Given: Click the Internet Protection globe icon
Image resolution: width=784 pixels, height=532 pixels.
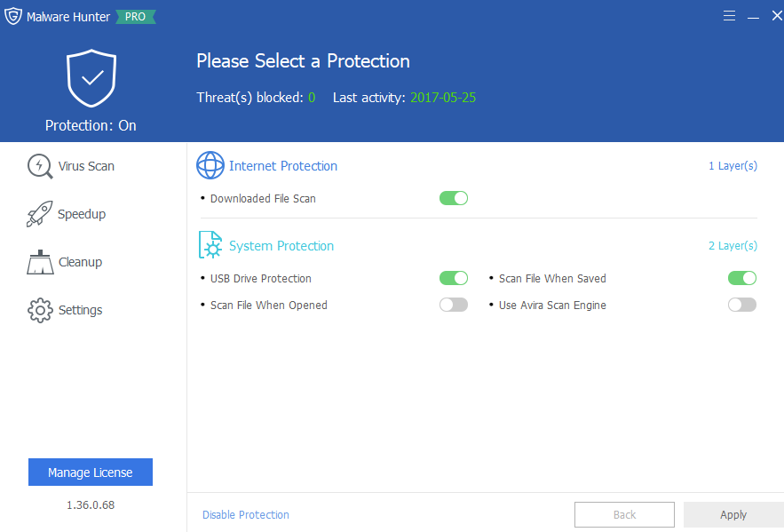Looking at the screenshot, I should point(210,166).
